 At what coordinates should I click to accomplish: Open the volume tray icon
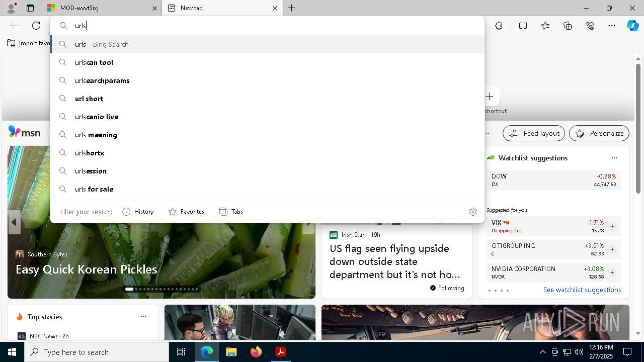[x=579, y=352]
